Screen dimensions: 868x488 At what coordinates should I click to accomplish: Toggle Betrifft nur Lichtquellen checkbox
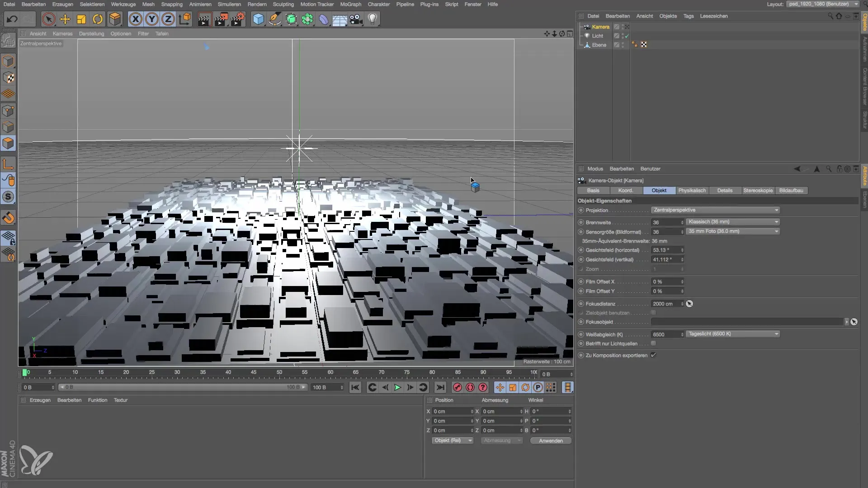[653, 343]
